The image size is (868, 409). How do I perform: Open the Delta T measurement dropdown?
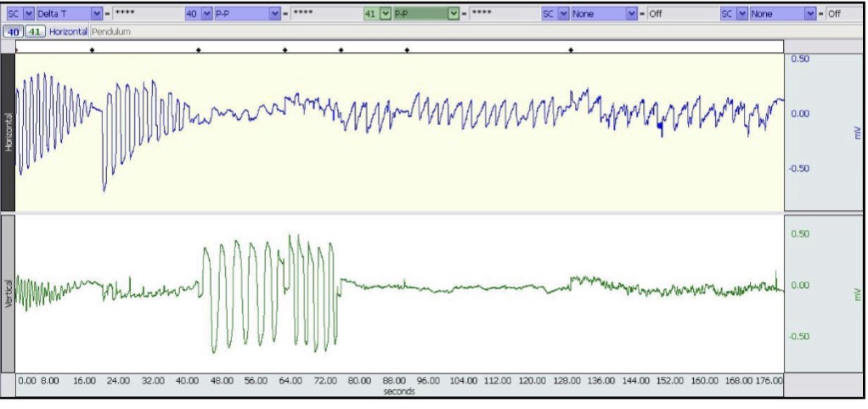[96, 14]
